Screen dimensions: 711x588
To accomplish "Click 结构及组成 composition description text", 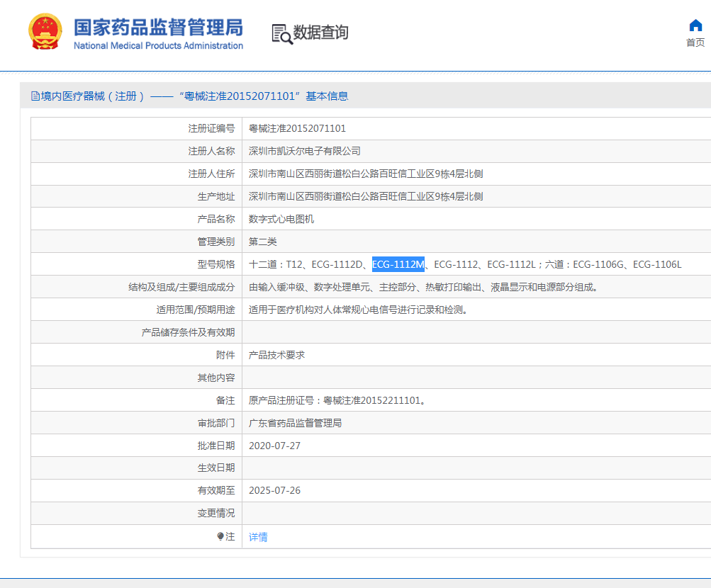I will (x=423, y=287).
